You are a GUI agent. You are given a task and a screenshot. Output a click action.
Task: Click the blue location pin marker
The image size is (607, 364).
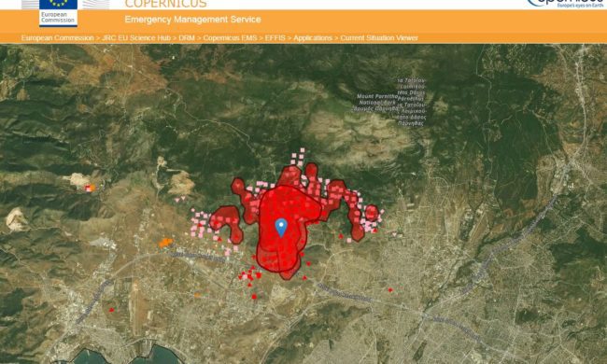(281, 228)
